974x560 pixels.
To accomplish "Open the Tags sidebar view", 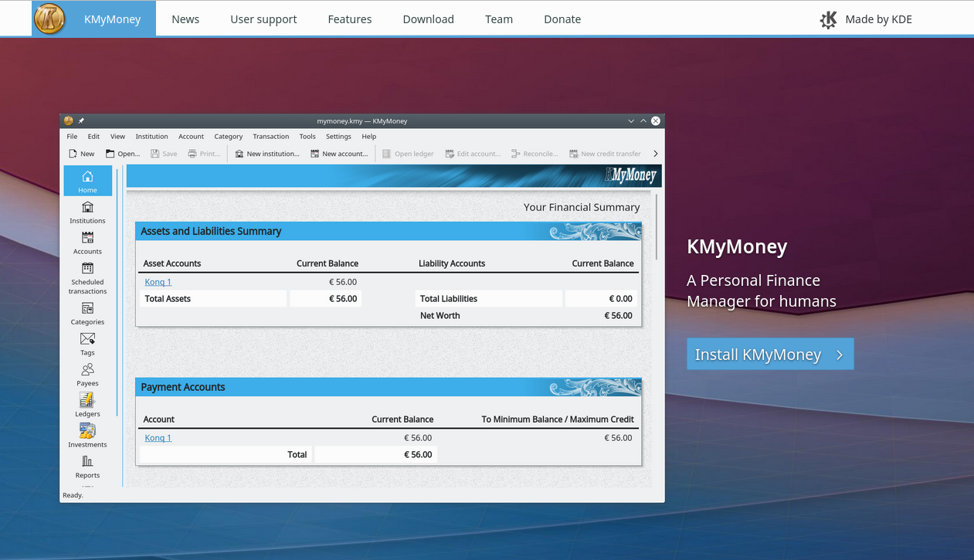I will tap(87, 344).
